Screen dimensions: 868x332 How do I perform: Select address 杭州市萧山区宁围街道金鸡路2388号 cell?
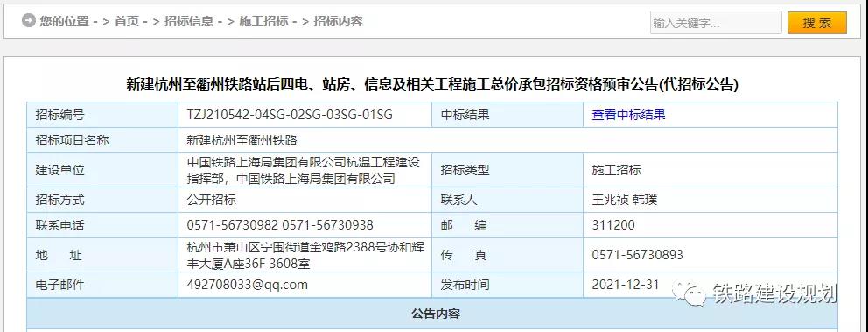point(304,255)
